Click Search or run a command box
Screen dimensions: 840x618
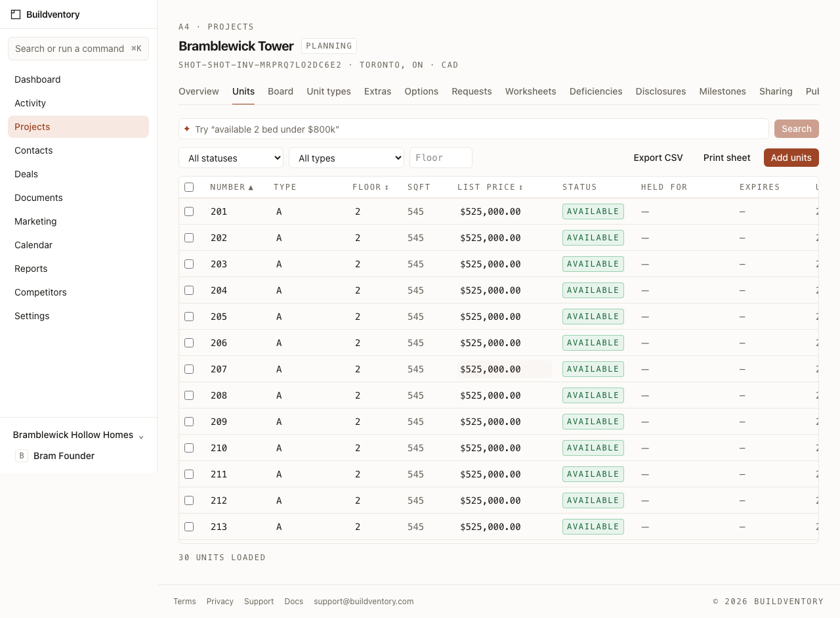pos(78,49)
